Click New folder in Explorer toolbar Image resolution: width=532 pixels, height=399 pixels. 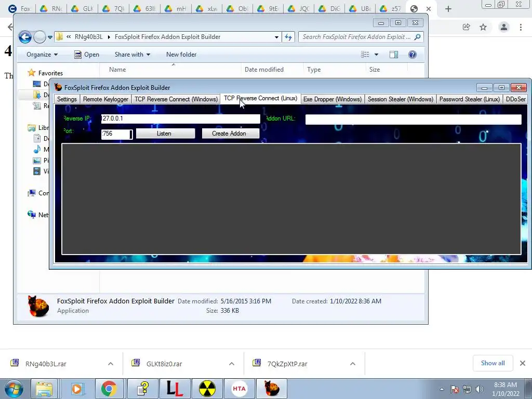pos(181,54)
